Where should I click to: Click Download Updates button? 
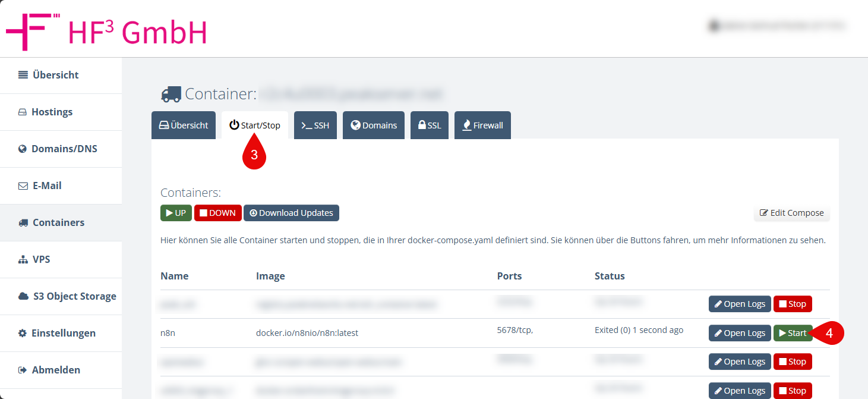click(x=291, y=213)
